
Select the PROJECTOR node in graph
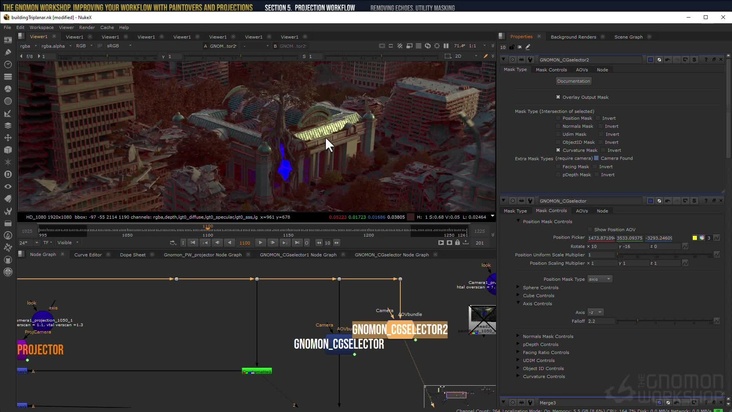click(40, 349)
